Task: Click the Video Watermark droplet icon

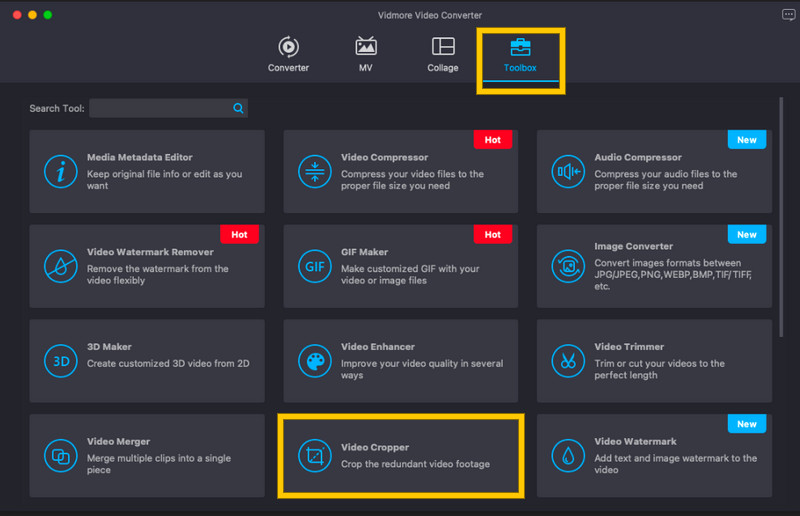Action: pos(569,457)
